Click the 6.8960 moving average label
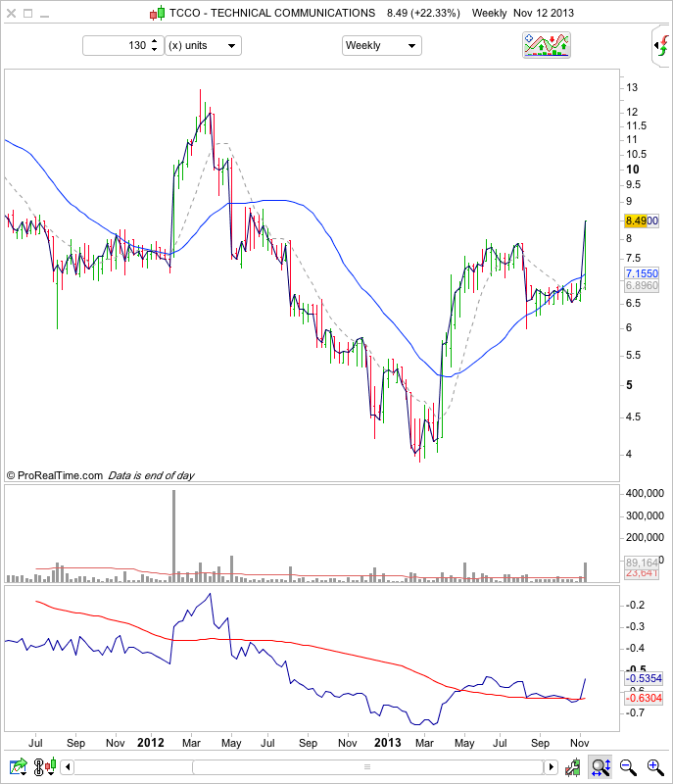 tap(642, 285)
